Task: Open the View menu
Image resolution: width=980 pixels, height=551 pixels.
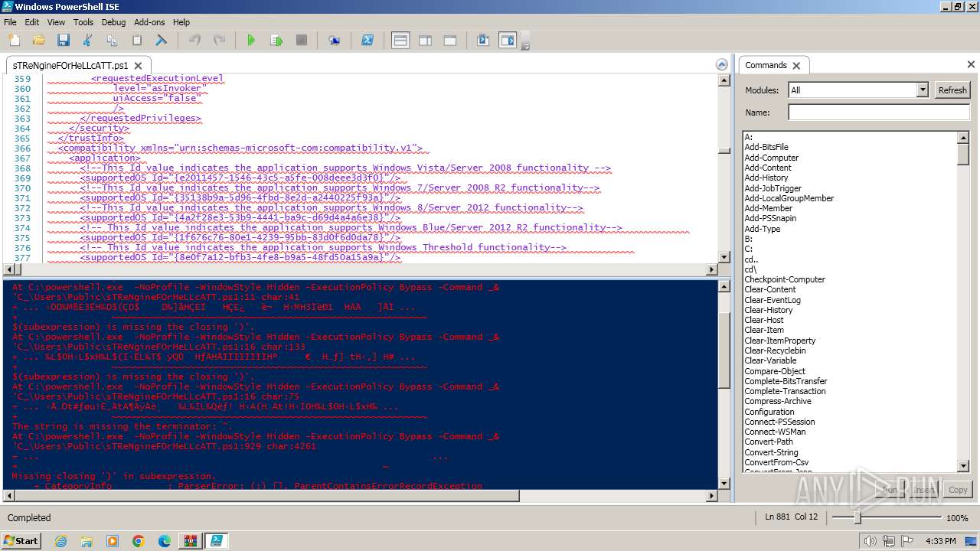Action: (57, 22)
